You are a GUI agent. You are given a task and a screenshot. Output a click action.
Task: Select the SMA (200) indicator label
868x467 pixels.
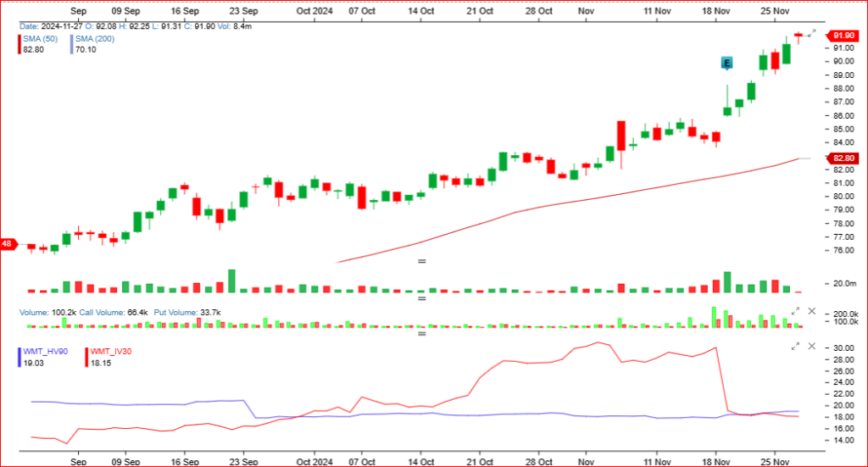tap(95, 39)
